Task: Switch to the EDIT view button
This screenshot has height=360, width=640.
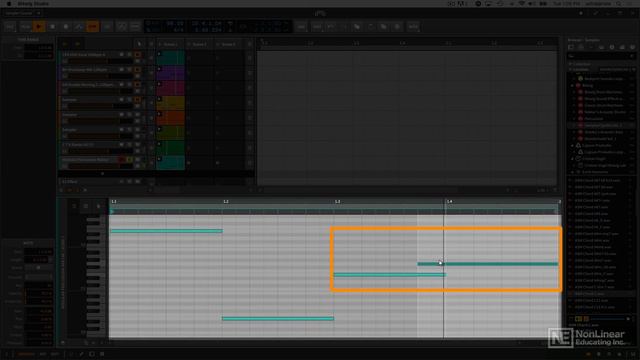Action: (x=55, y=354)
